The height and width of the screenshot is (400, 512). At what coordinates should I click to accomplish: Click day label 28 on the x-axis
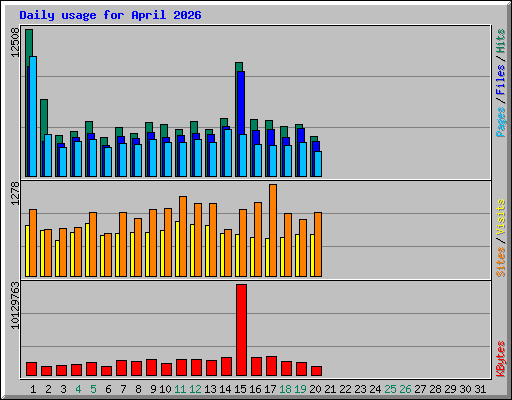point(435,389)
